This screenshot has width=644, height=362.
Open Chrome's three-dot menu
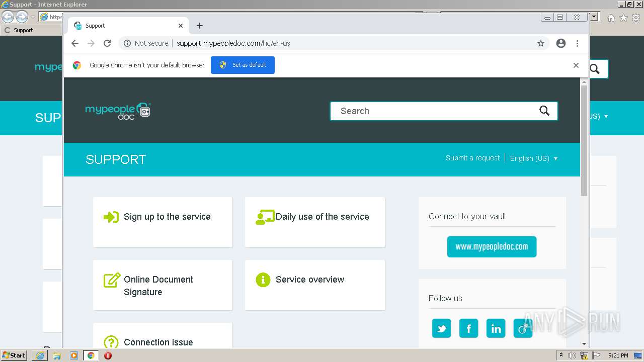577,43
